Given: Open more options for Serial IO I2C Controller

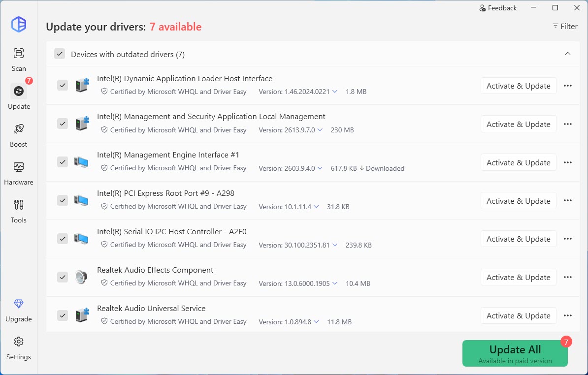Looking at the screenshot, I should point(568,239).
